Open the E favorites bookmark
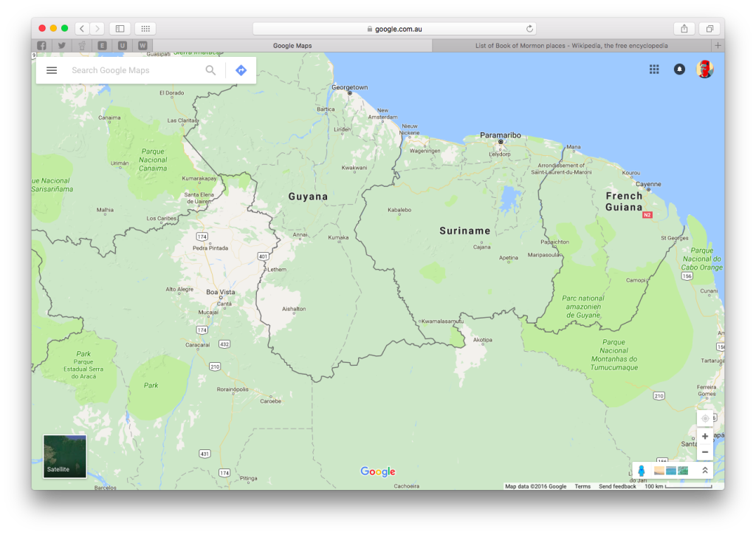The image size is (756, 535). (x=102, y=46)
